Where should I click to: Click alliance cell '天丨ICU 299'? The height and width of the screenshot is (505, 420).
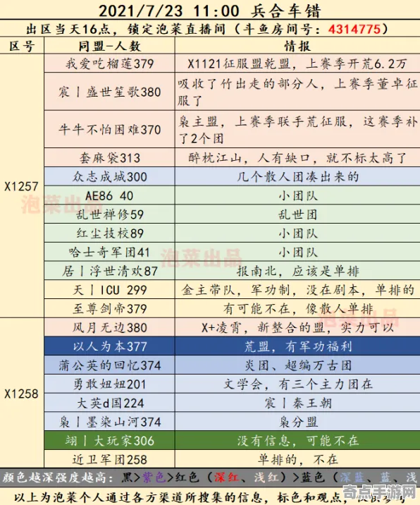(109, 290)
